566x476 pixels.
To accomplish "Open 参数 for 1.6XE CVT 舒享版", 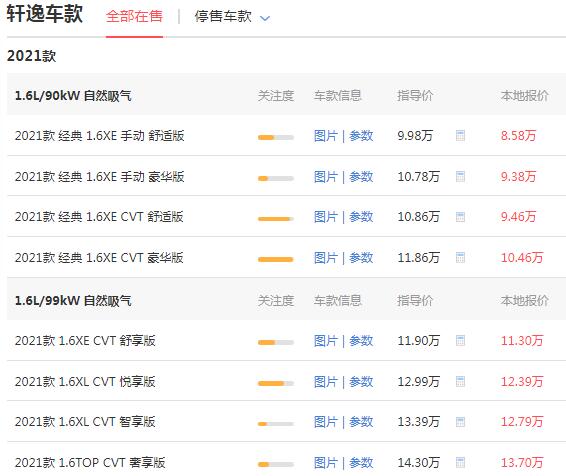I will pyautogui.click(x=361, y=340).
